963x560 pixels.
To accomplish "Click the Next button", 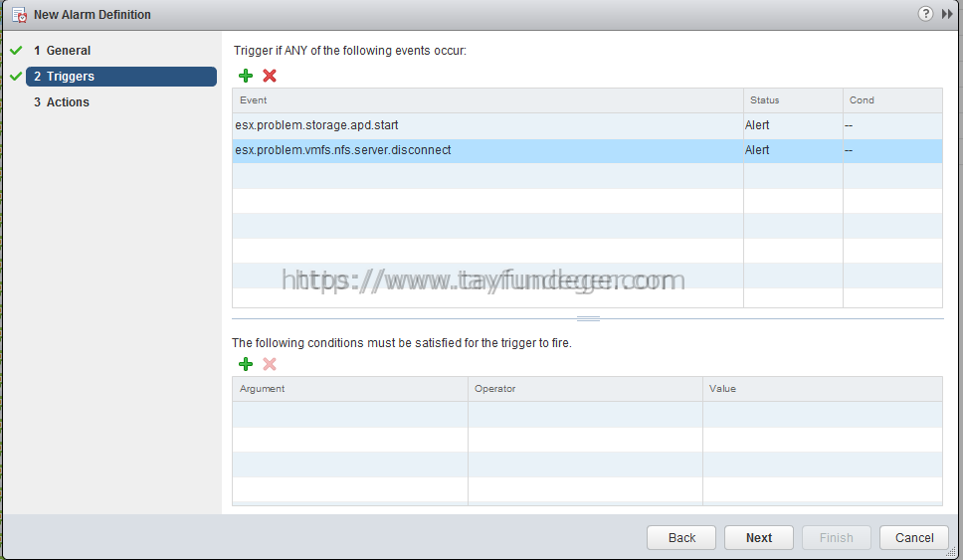I will 758,537.
